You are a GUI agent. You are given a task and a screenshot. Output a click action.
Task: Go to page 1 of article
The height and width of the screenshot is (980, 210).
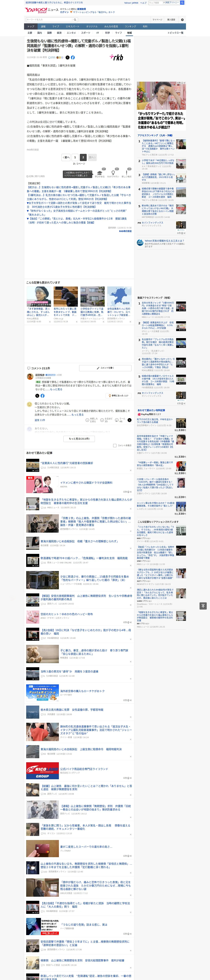[x=75, y=157]
